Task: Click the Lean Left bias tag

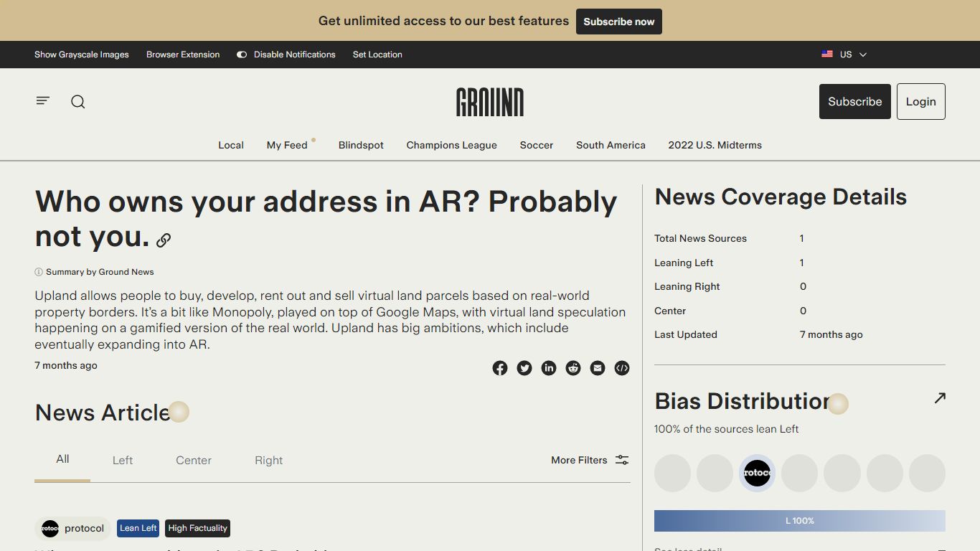Action: [138, 528]
